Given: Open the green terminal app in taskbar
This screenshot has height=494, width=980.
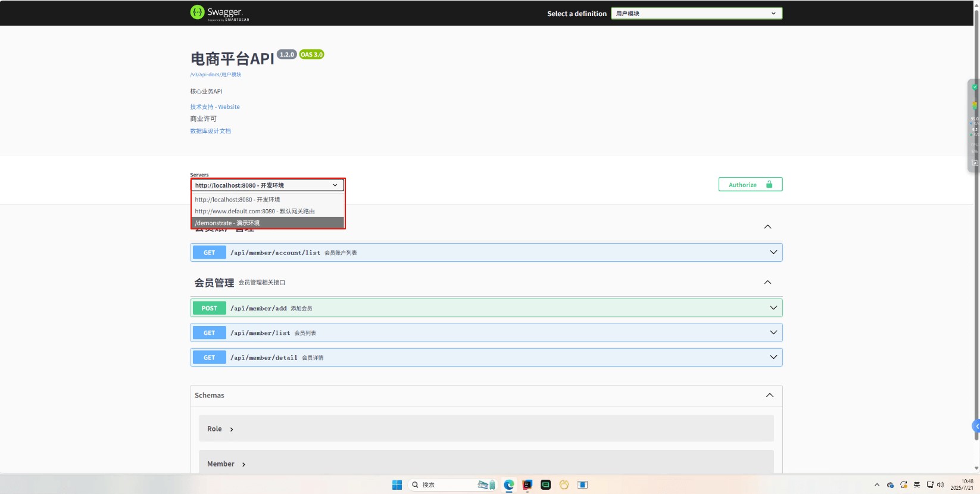Looking at the screenshot, I should coord(545,485).
